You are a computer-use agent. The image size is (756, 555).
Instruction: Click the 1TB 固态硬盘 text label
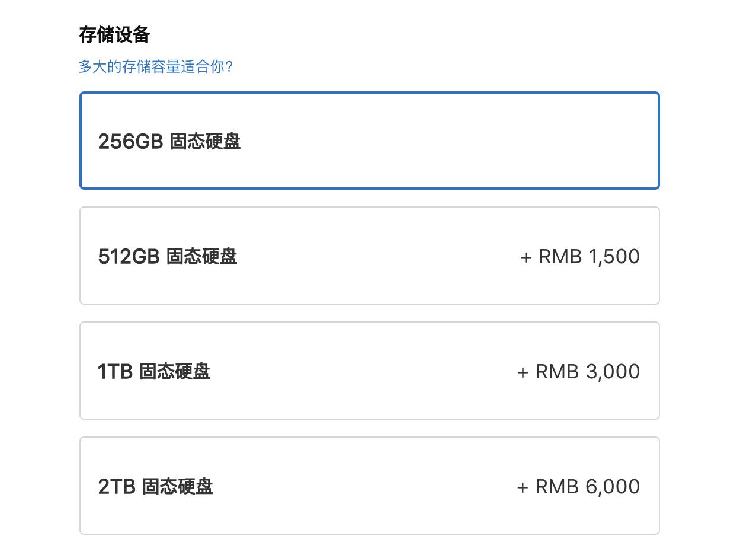(x=154, y=371)
